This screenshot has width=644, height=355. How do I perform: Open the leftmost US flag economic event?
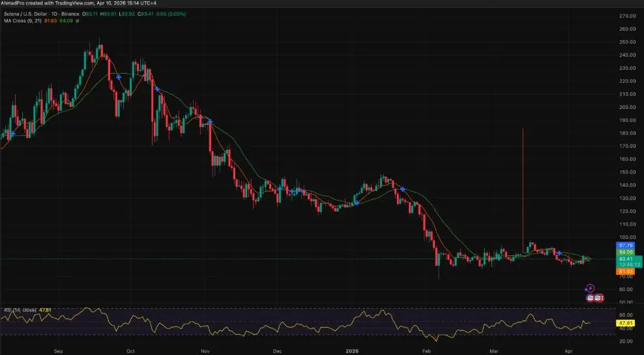coord(591,298)
